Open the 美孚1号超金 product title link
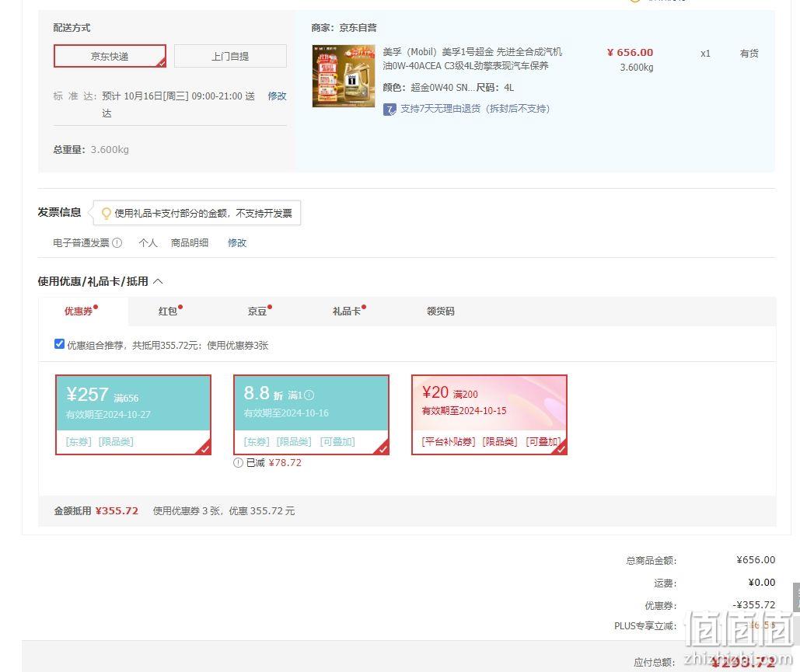Viewport: 800px width, 672px height. point(473,58)
